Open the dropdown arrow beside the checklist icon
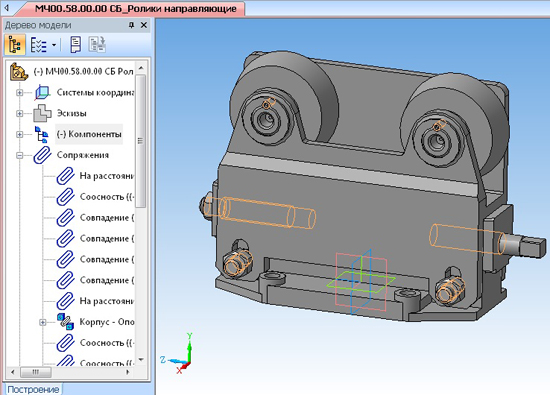This screenshot has height=395, width=550. (x=54, y=45)
